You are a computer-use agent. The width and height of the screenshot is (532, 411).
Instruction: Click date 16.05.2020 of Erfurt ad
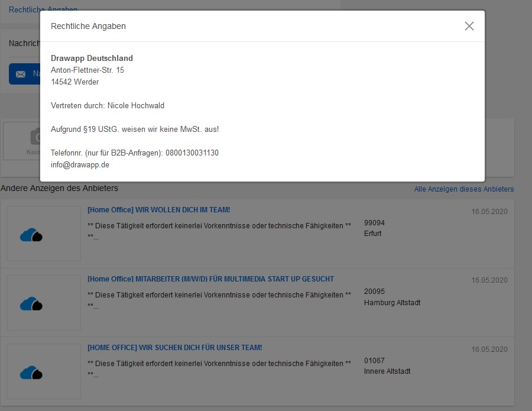489,212
